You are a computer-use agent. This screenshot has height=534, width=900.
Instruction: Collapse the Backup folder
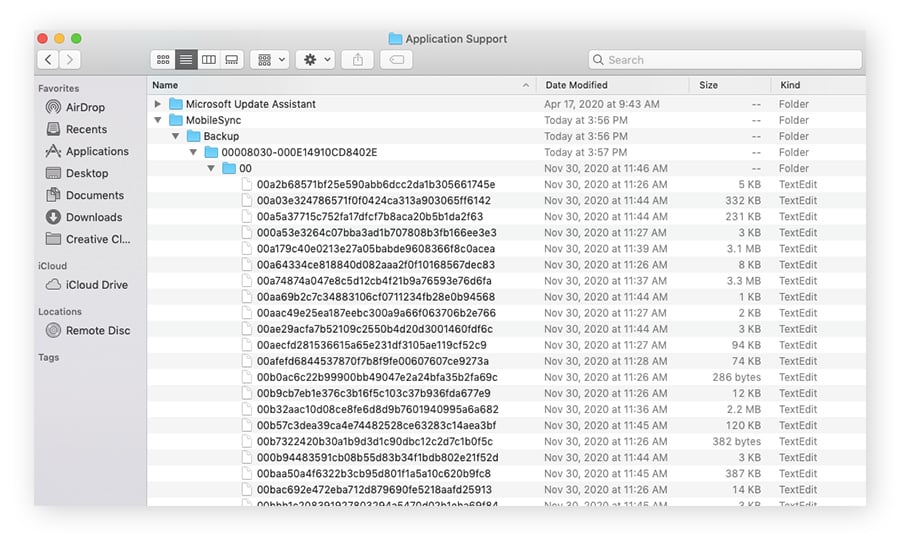coord(176,136)
